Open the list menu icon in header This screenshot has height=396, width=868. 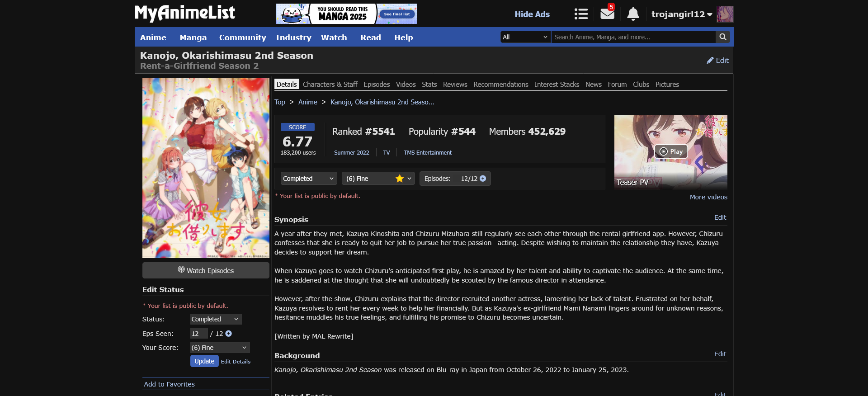pyautogui.click(x=581, y=14)
